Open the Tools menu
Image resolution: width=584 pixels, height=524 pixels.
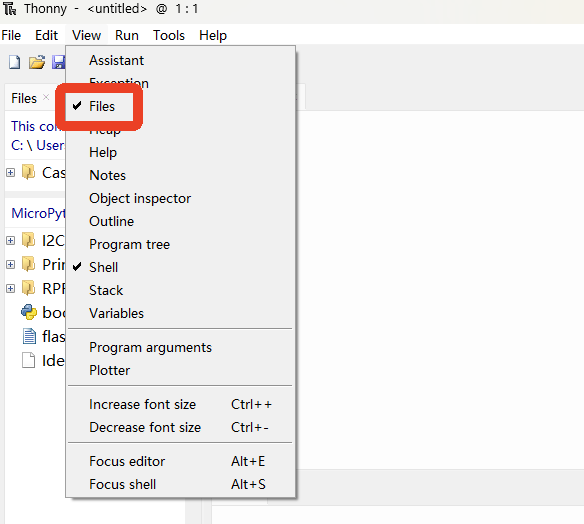coord(169,35)
